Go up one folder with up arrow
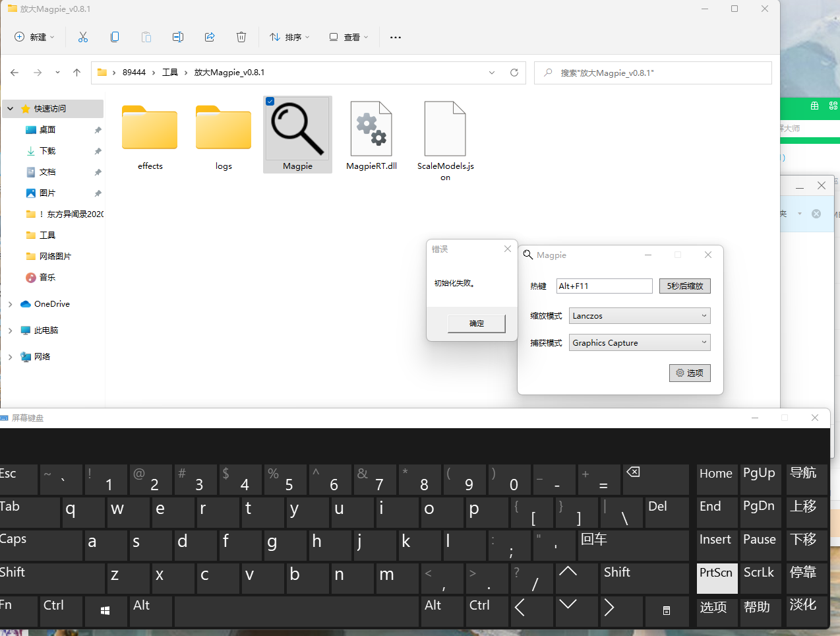Screen dimensions: 840x636 point(76,73)
